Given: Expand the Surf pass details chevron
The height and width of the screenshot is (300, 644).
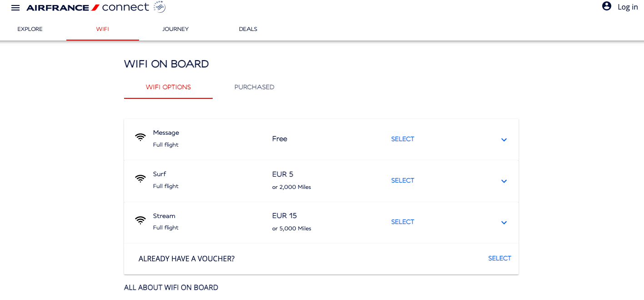Looking at the screenshot, I should pyautogui.click(x=504, y=181).
